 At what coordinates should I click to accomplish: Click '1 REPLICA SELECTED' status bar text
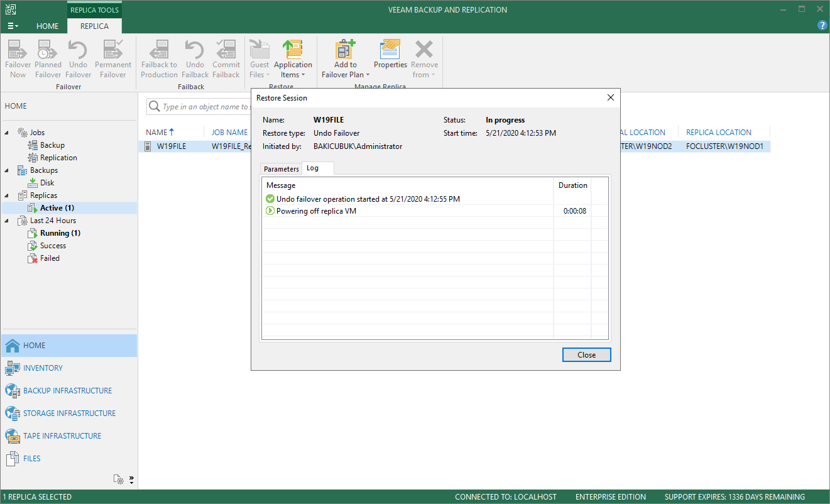(x=37, y=497)
